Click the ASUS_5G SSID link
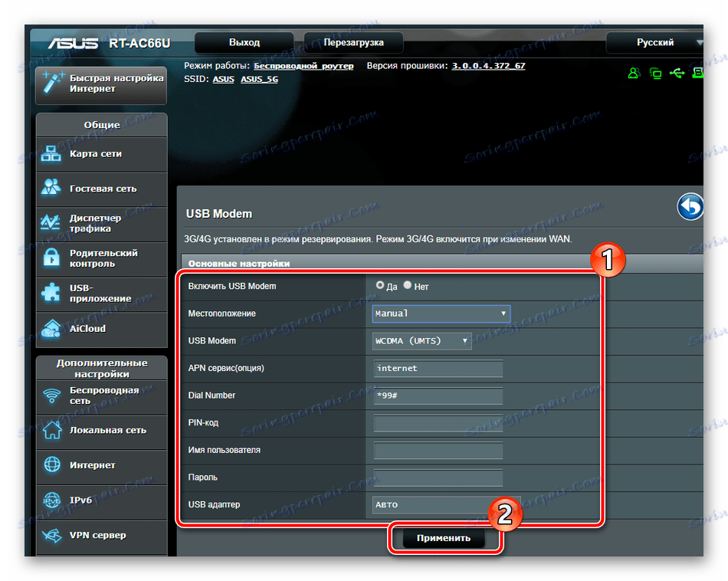 260,80
